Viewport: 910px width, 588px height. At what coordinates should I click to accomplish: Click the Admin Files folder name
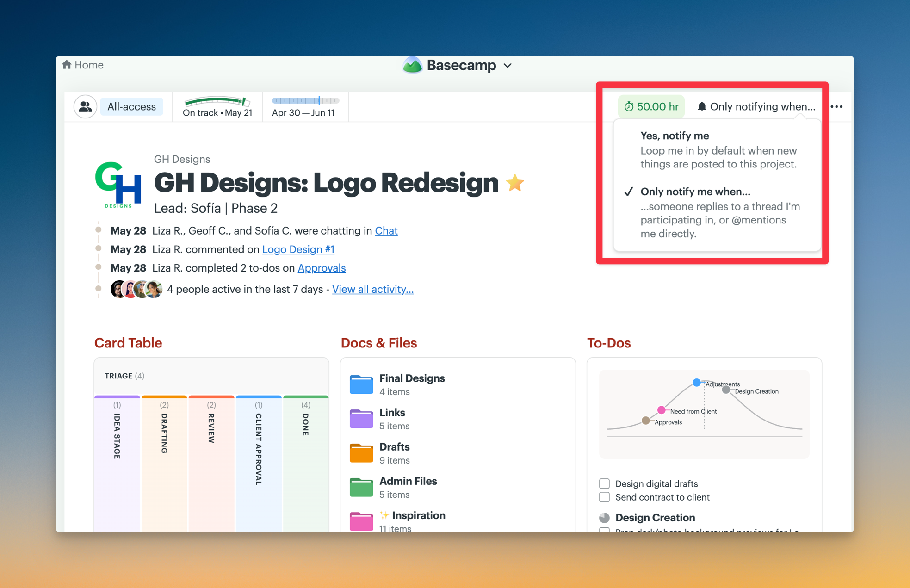(408, 481)
